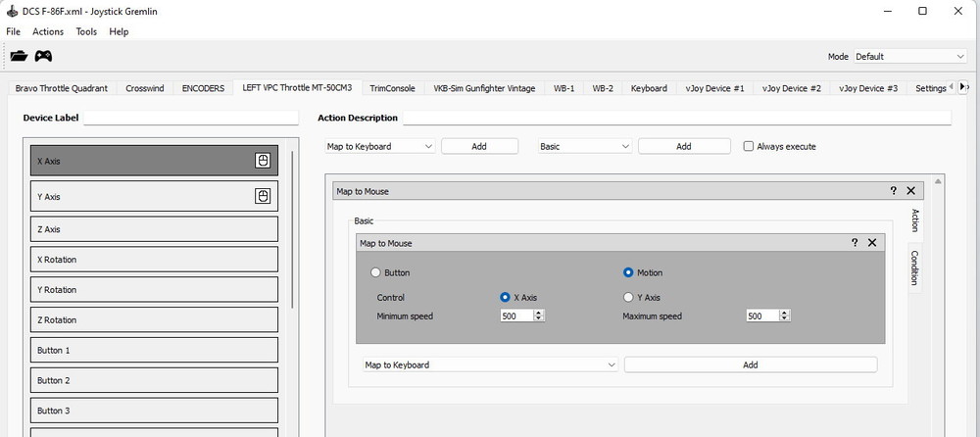Viewport: 980px width, 437px height.
Task: Increase Minimum speed with the stepper
Action: click(x=539, y=313)
